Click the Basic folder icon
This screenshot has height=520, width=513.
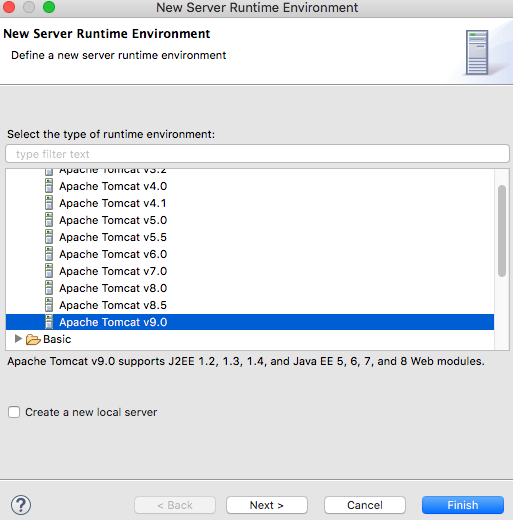33,339
